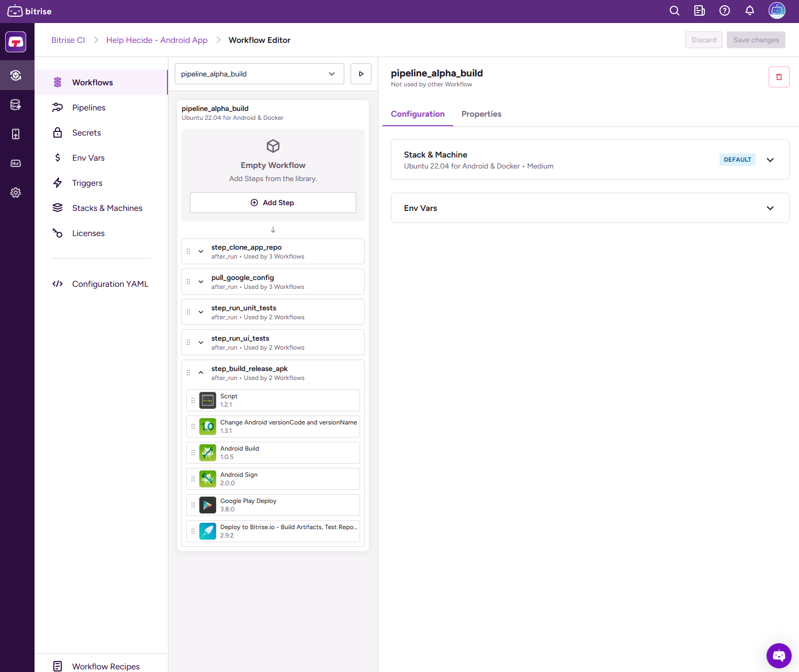Open the workflow selector dropdown

tap(260, 74)
